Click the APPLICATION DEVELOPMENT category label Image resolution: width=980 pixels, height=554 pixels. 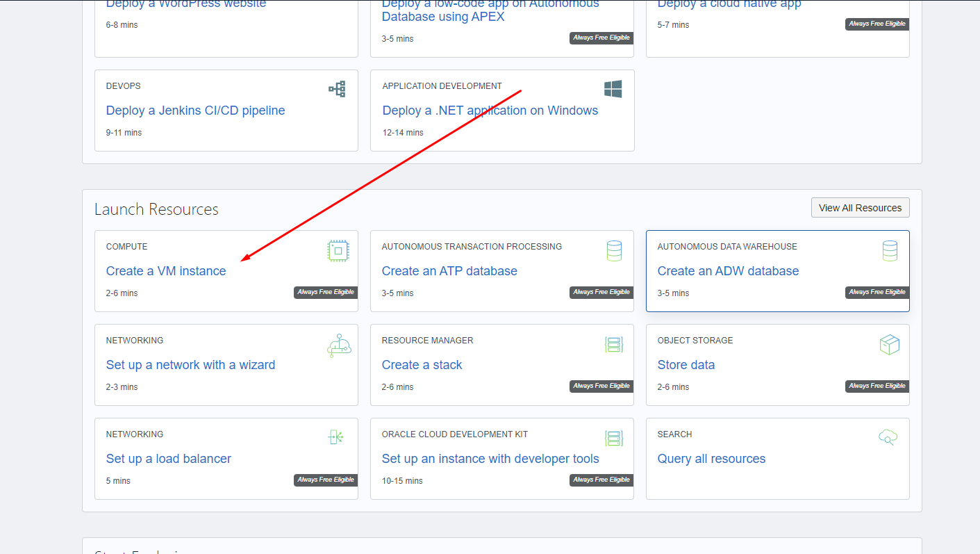coord(442,86)
